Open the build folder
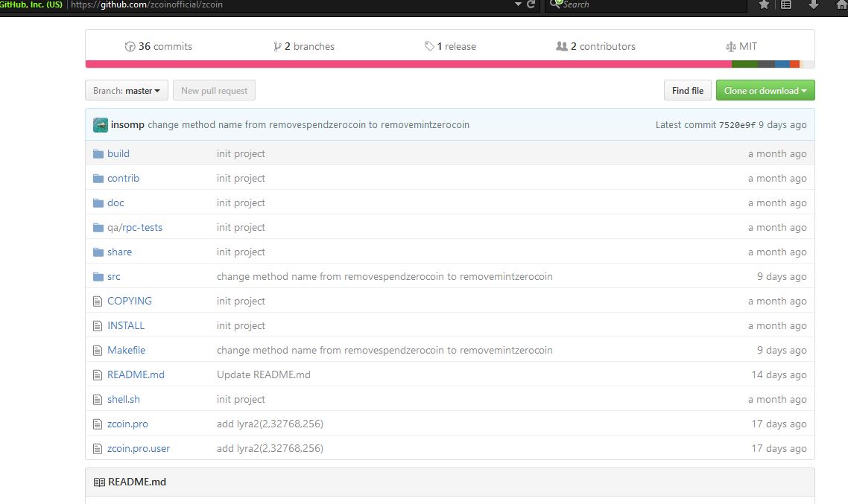Screen dimensions: 848x504 [118, 153]
